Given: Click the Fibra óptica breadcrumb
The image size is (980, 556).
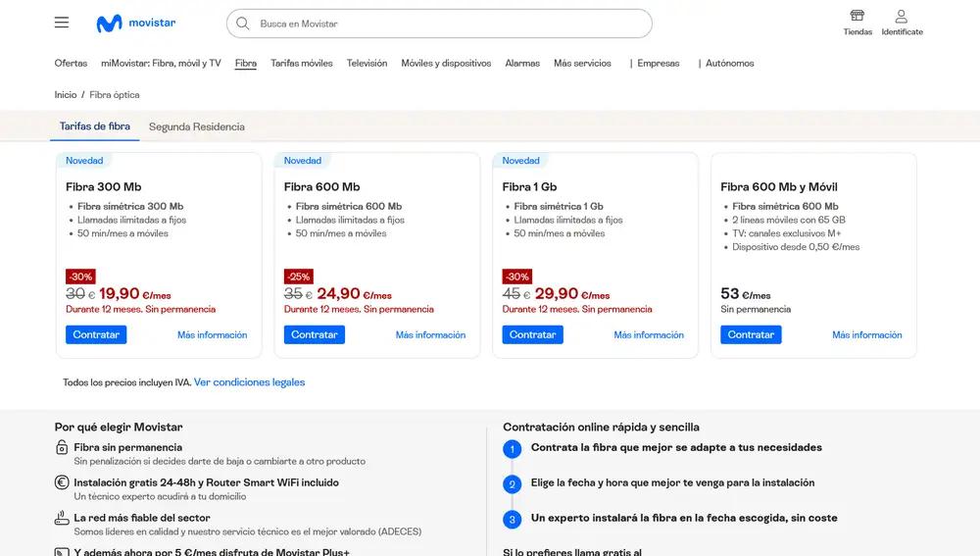Looking at the screenshot, I should tap(115, 95).
